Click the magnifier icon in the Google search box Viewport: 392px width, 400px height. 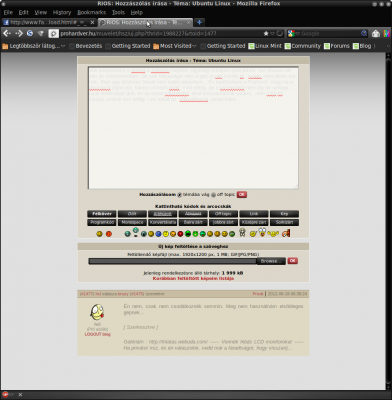pyautogui.click(x=364, y=33)
